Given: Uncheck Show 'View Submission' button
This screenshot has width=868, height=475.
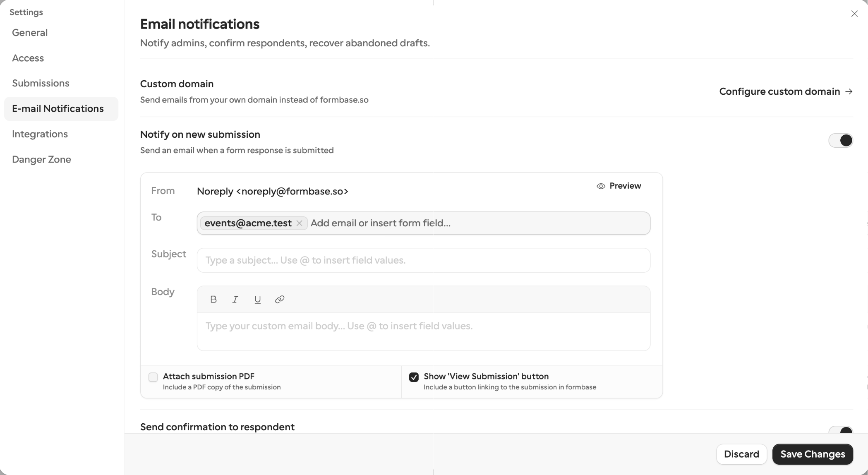Looking at the screenshot, I should (x=414, y=377).
